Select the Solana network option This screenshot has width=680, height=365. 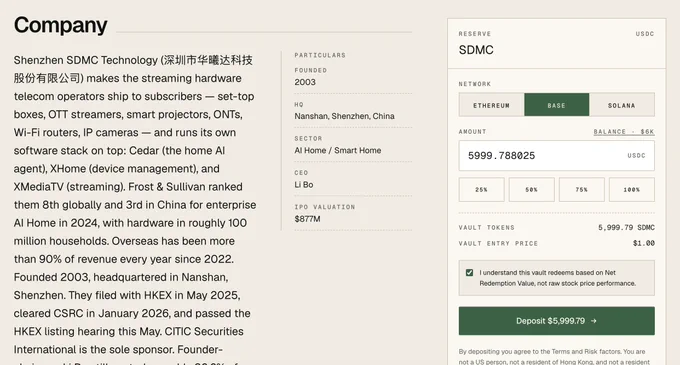tap(621, 105)
